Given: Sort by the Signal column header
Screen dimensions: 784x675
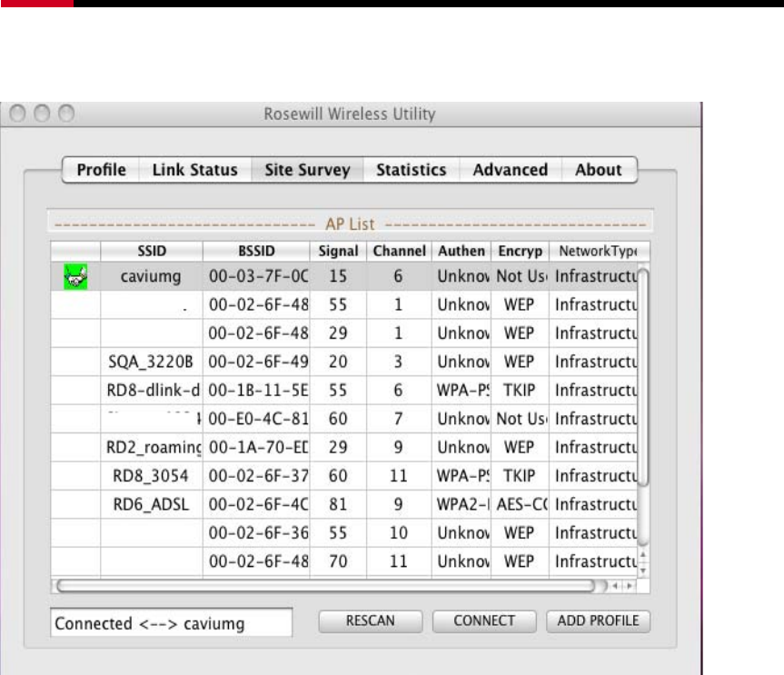Looking at the screenshot, I should 339,251.
